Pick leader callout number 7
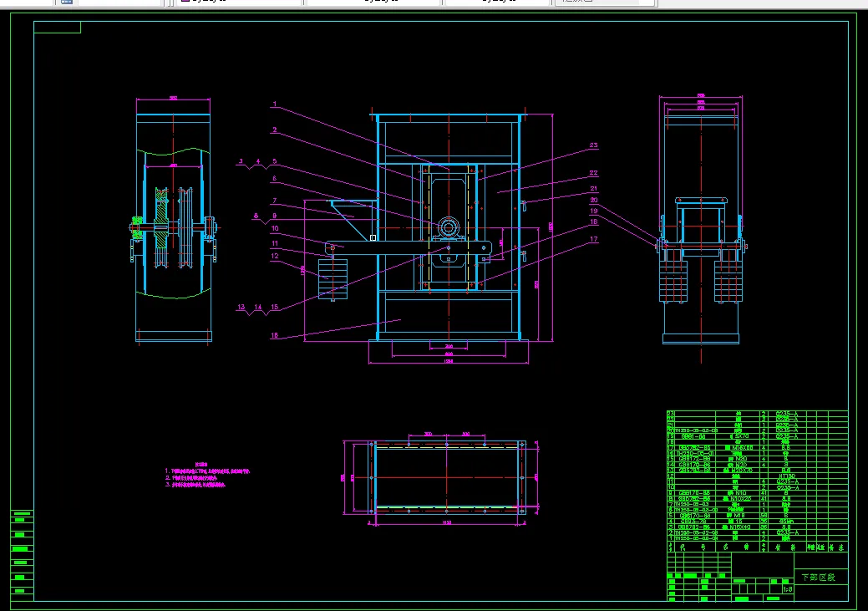This screenshot has height=611, width=868. (274, 201)
